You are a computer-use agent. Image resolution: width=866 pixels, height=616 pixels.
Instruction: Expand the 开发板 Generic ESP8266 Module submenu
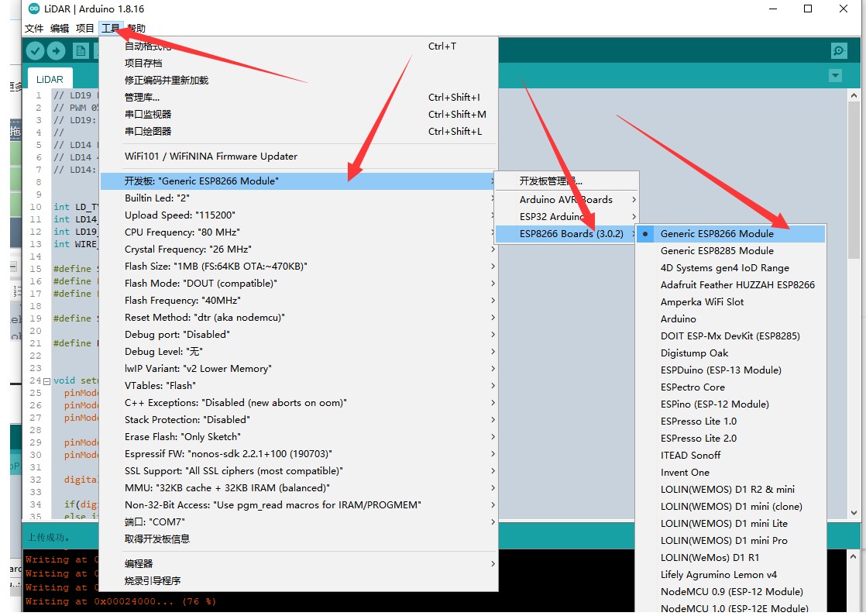tap(299, 181)
